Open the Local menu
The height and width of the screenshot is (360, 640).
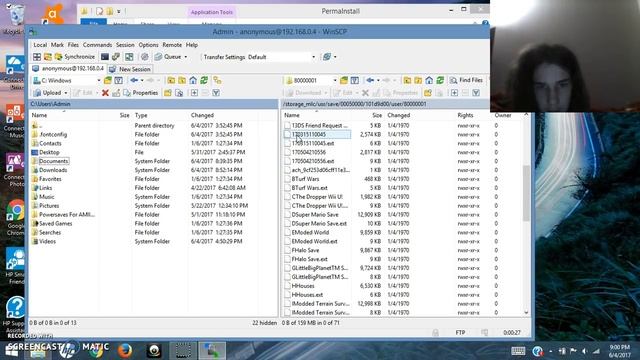point(40,45)
